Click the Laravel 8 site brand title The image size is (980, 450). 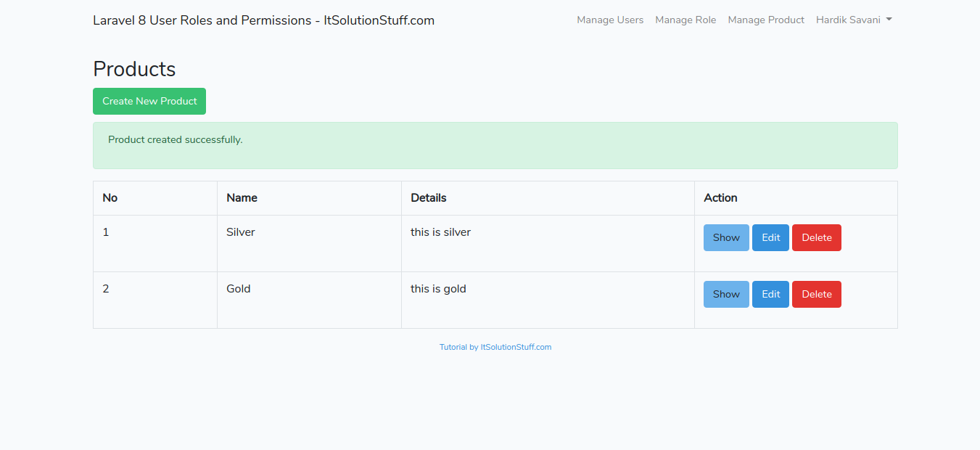click(x=263, y=20)
